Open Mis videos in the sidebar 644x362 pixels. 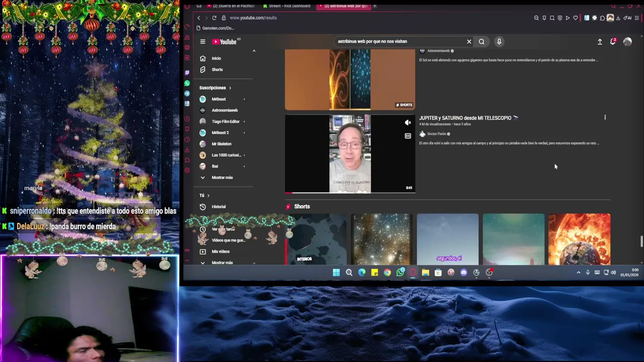click(x=220, y=251)
